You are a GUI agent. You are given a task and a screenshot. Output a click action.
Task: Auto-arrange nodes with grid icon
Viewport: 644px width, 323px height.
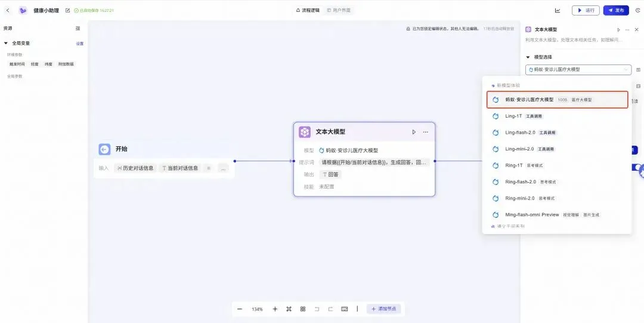[x=303, y=309]
